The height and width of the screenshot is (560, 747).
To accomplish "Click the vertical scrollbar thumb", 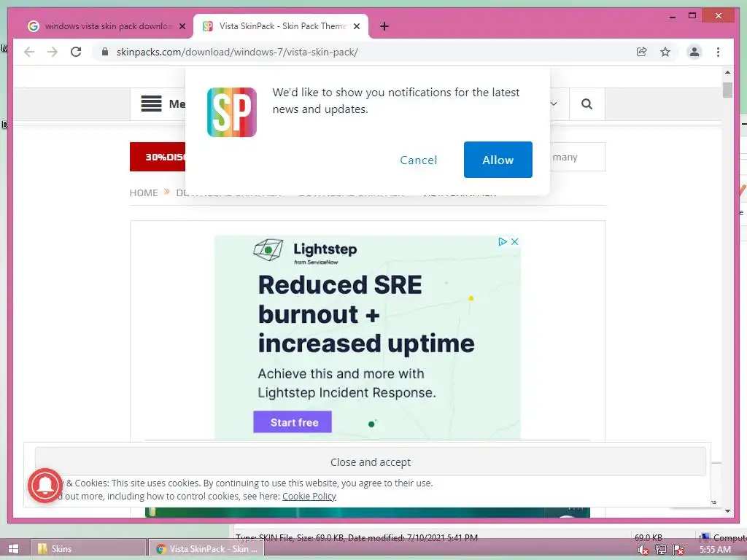I will pos(727,90).
